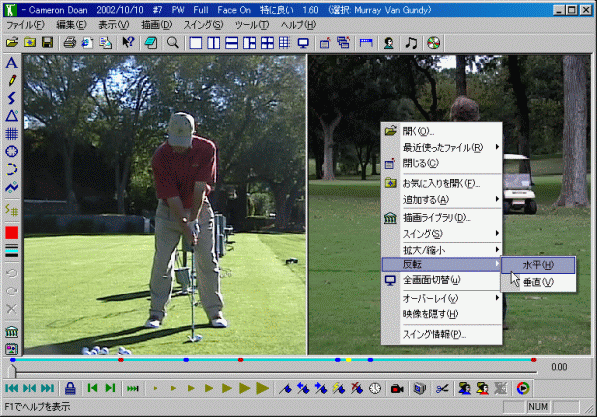
Task: Jump to last frame of both videos
Action: coord(48,388)
